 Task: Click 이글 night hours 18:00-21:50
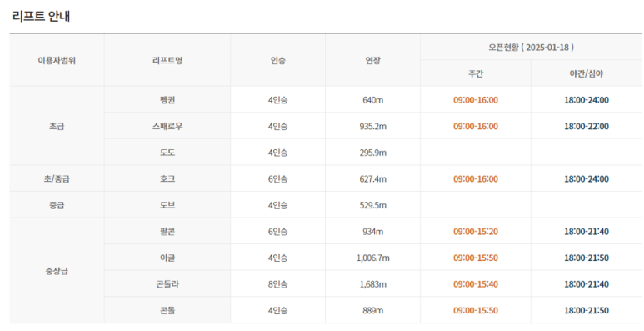[x=587, y=258]
